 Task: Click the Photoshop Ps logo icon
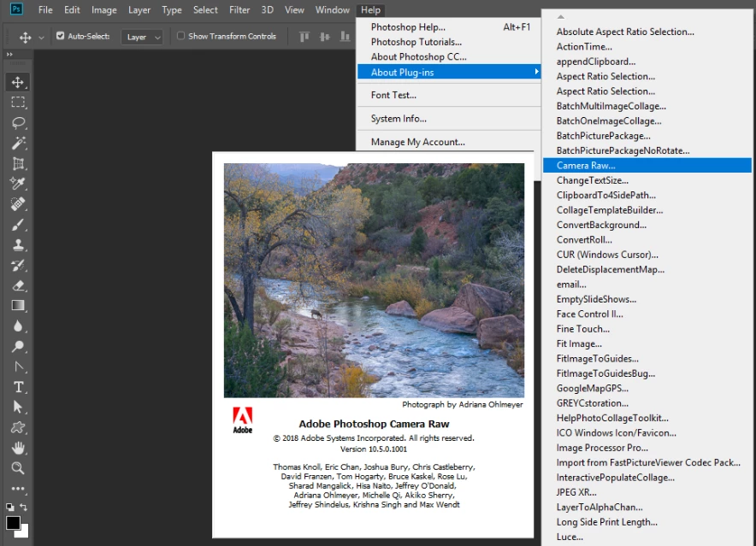16,9
